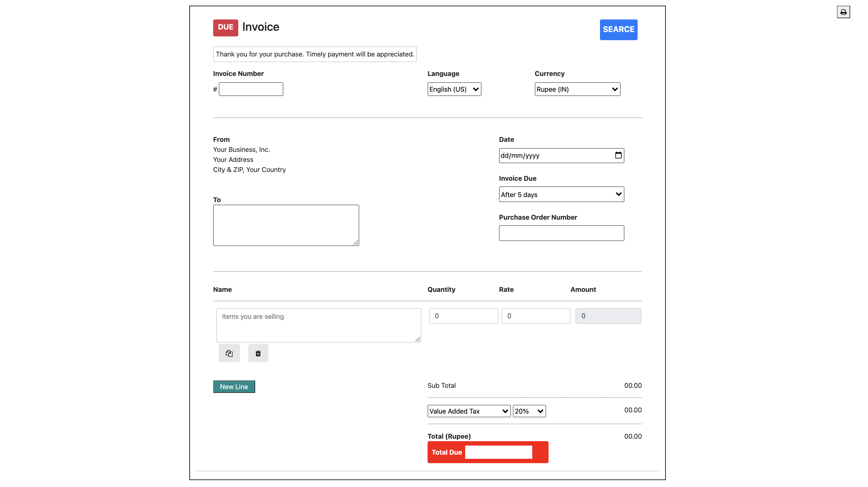Click the Invoice Due label

coord(518,179)
